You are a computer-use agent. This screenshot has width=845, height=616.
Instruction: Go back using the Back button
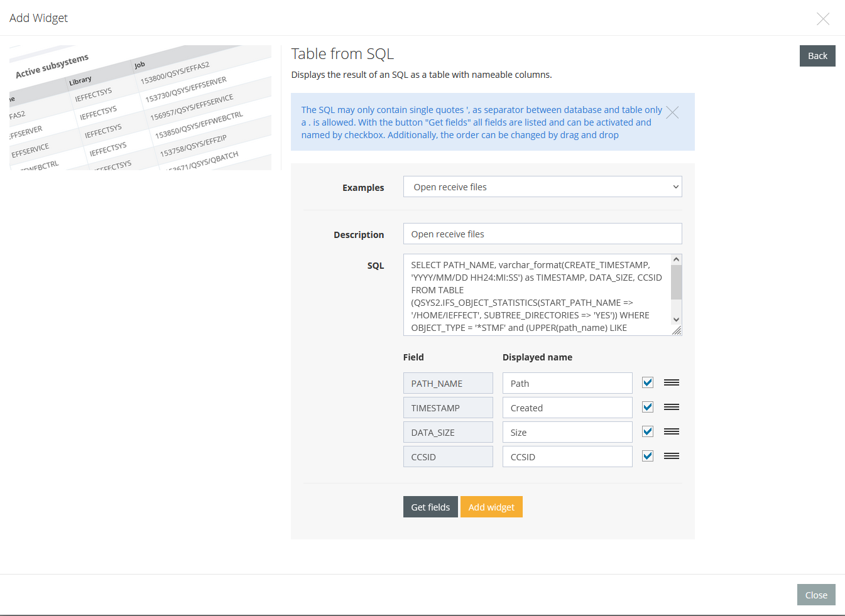[x=817, y=56]
